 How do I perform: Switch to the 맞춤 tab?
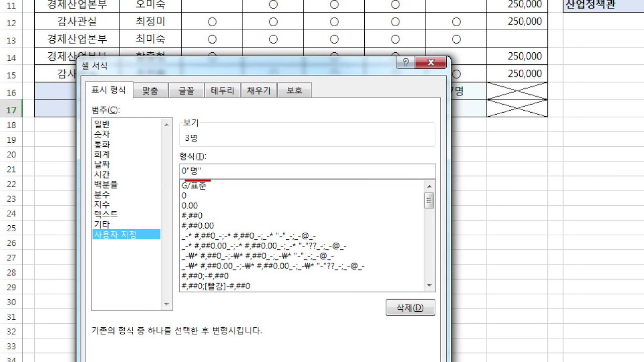pyautogui.click(x=150, y=90)
